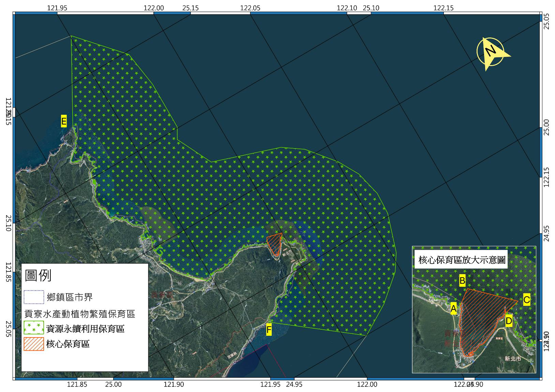Click the red 貢寮區 label on main map
555x392 pixels.
click(x=162, y=295)
